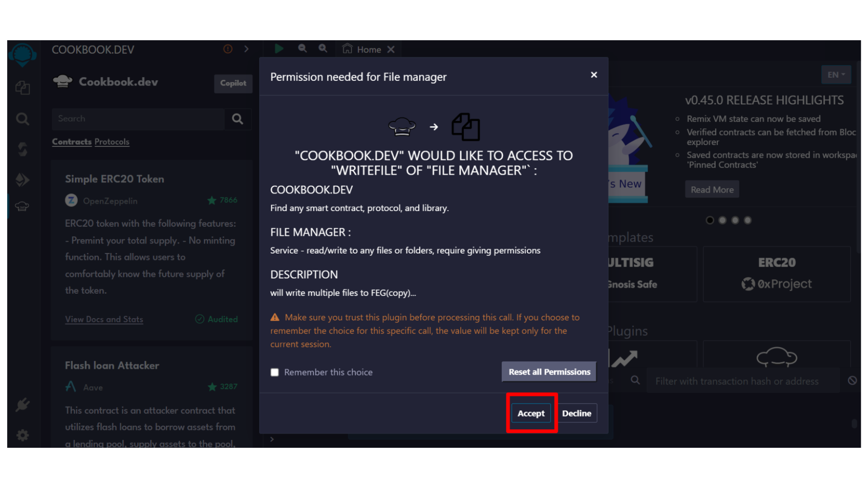The height and width of the screenshot is (488, 868).
Task: Accept the File Manager permission
Action: tap(531, 413)
